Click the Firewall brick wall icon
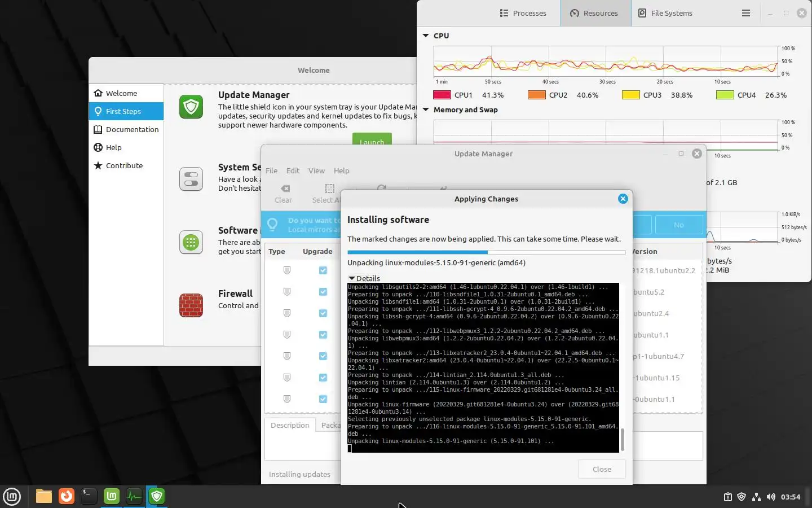This screenshot has height=508, width=812. point(191,305)
